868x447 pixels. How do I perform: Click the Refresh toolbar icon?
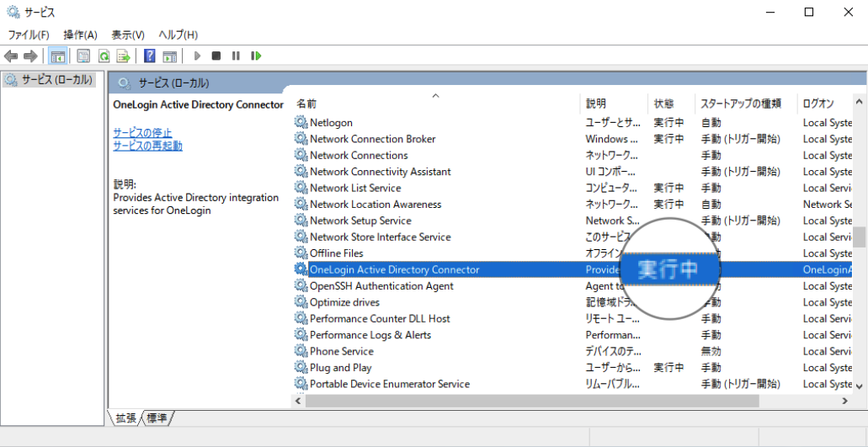coord(104,56)
